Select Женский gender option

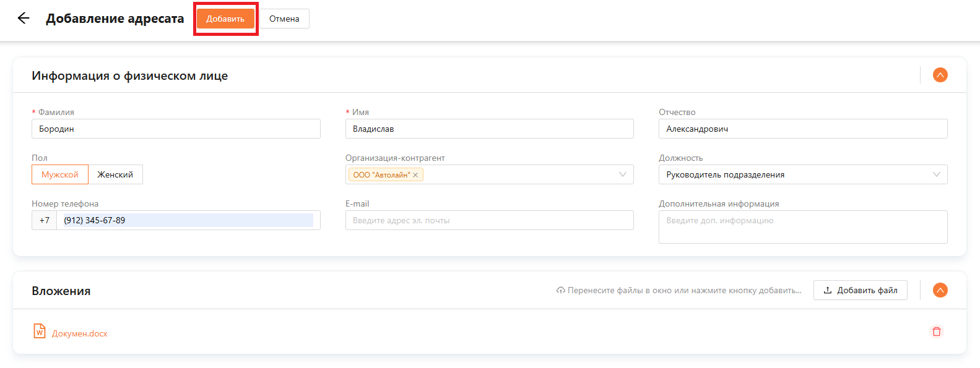point(115,174)
